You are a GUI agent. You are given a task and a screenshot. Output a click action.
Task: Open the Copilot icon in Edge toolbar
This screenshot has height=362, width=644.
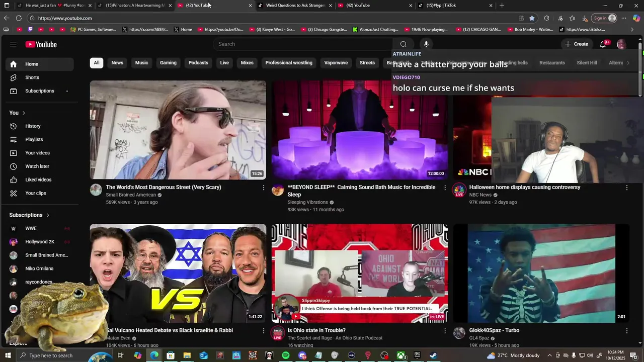coord(636,18)
